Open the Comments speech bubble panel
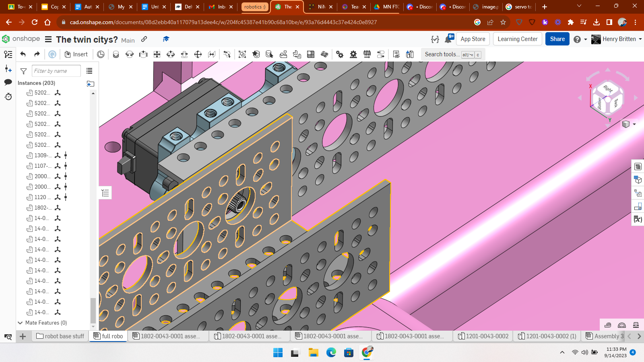Screen dimensions: 644x362 (8, 82)
